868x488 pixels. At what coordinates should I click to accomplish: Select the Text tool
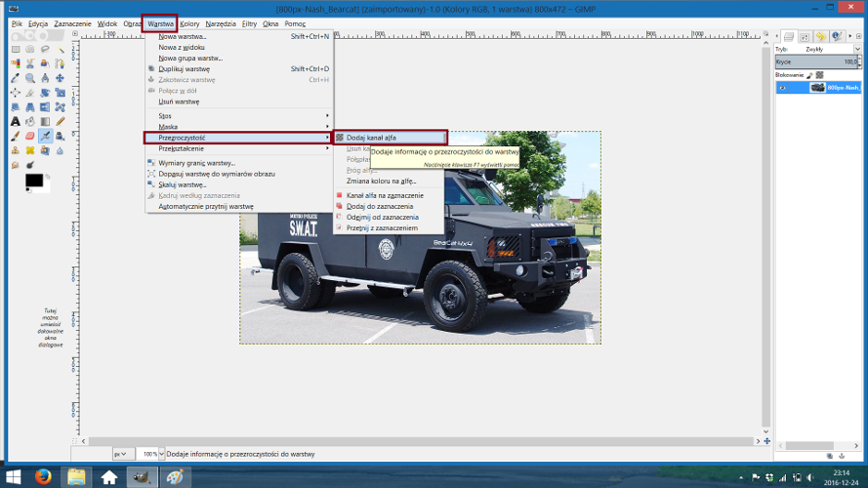click(16, 121)
